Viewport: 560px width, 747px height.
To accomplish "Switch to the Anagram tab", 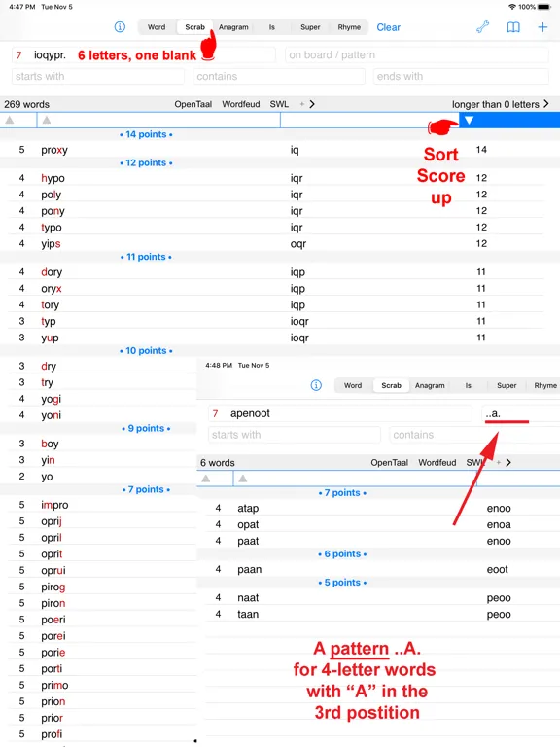I will [x=233, y=27].
